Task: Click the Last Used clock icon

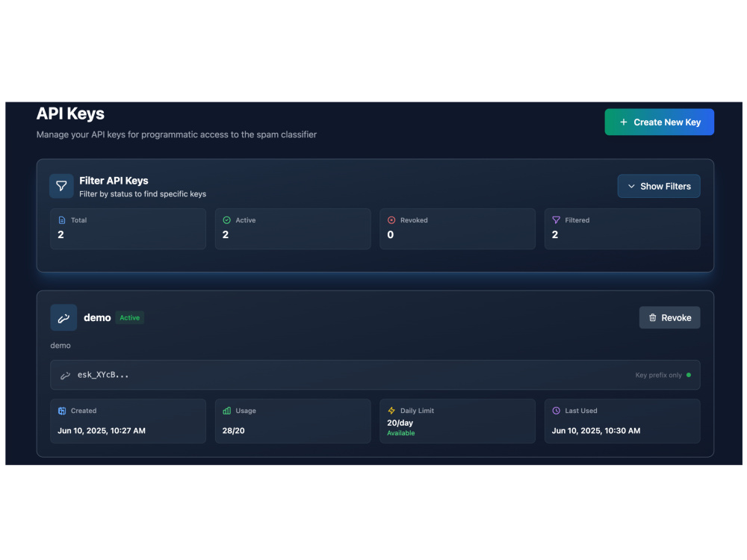Action: tap(556, 411)
